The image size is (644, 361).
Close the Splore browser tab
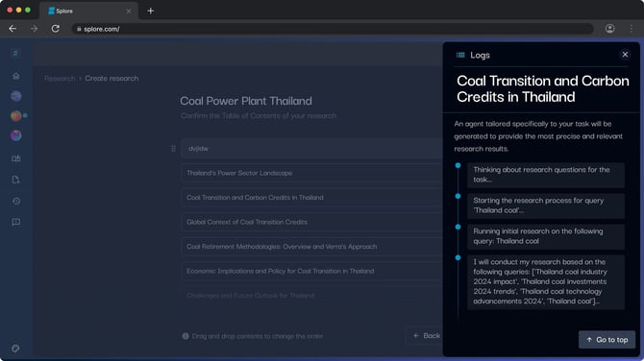click(x=129, y=12)
